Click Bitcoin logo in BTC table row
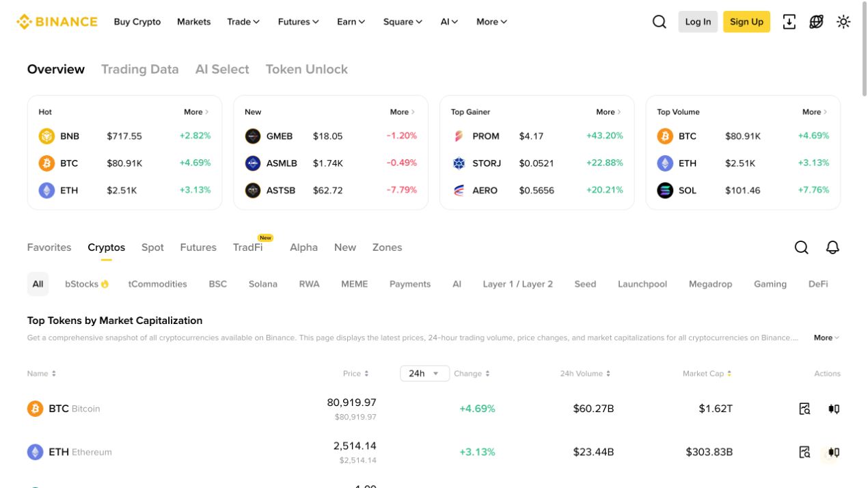 point(35,409)
